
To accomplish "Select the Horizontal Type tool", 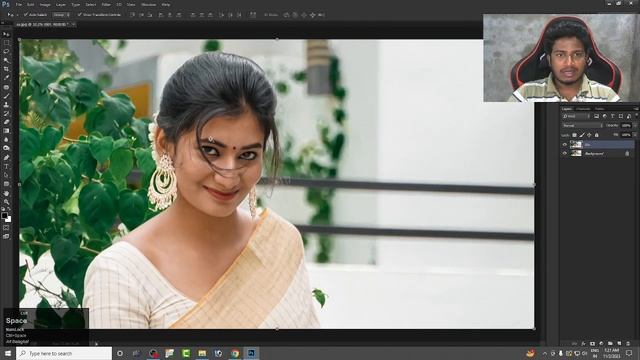I will tap(6, 167).
